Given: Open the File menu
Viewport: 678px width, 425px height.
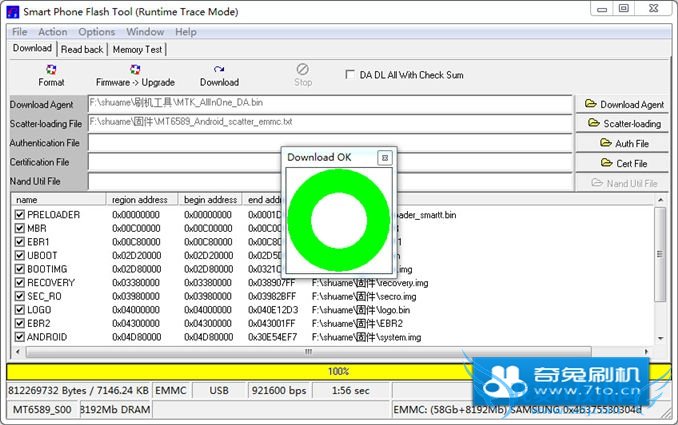Looking at the screenshot, I should [x=19, y=32].
